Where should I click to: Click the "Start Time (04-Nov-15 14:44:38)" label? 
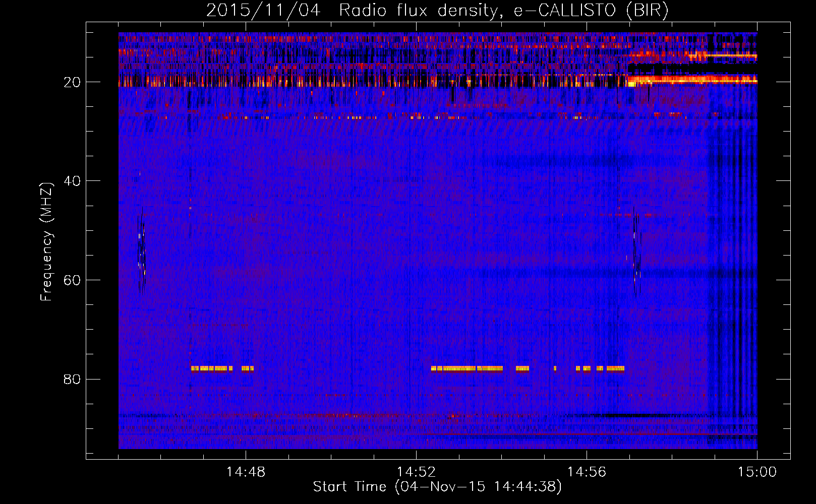coord(437,487)
